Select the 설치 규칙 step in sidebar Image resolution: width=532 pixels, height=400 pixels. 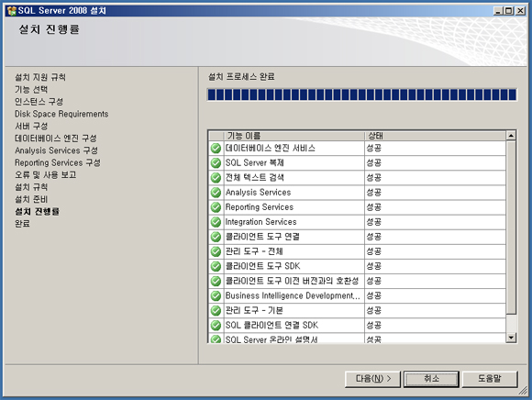[x=31, y=187]
